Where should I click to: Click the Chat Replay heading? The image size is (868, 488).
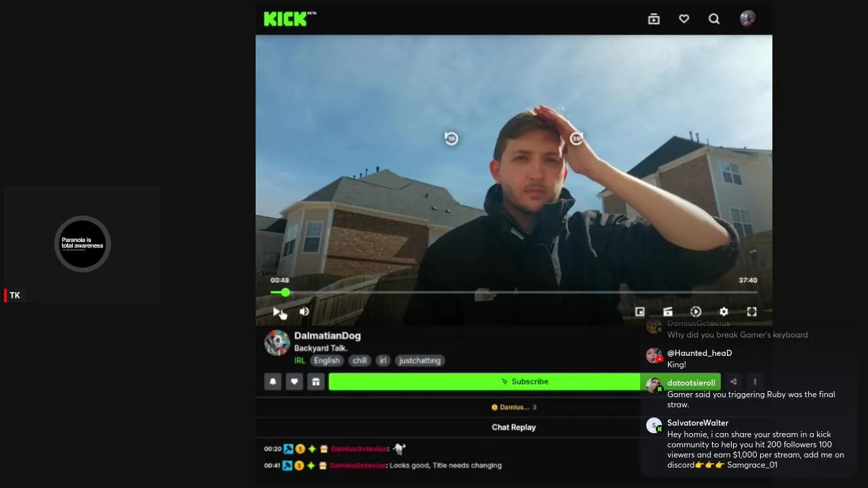[513, 427]
